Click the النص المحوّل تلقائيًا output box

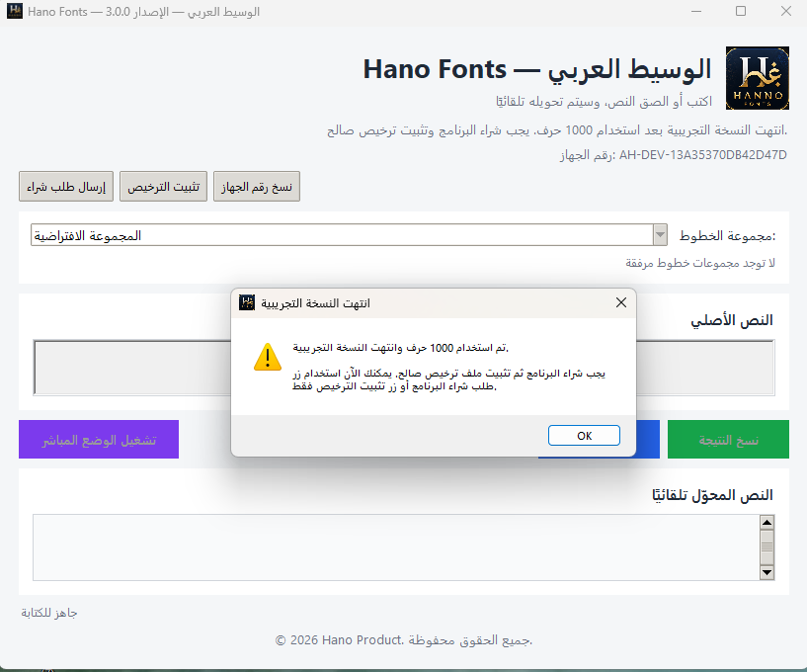pos(396,547)
